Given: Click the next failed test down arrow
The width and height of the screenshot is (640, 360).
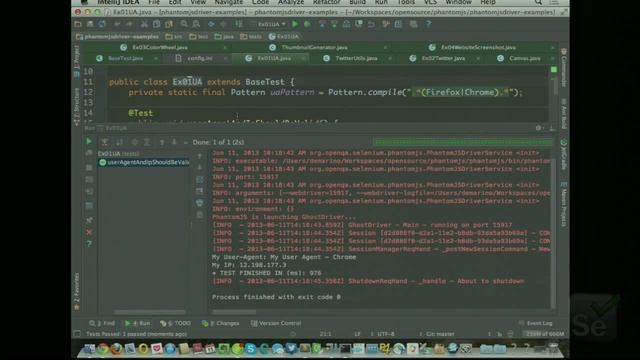Looking at the screenshot, I should (174, 142).
